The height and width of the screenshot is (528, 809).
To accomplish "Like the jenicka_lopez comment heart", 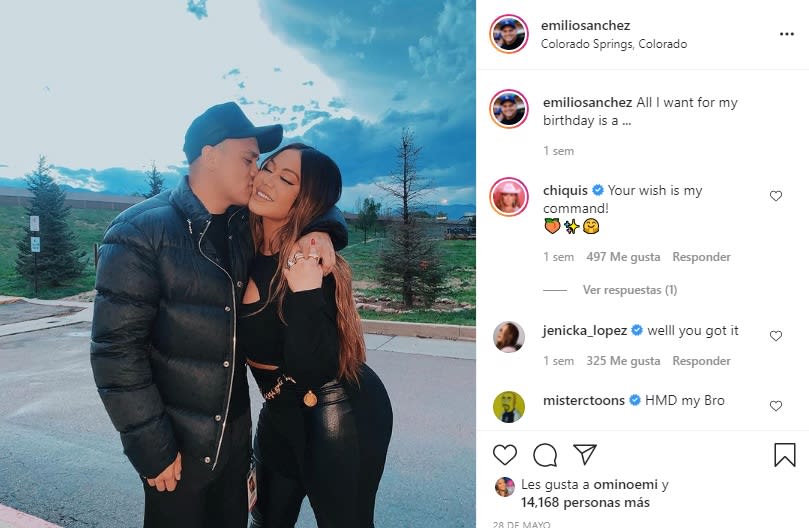I will 775,336.
